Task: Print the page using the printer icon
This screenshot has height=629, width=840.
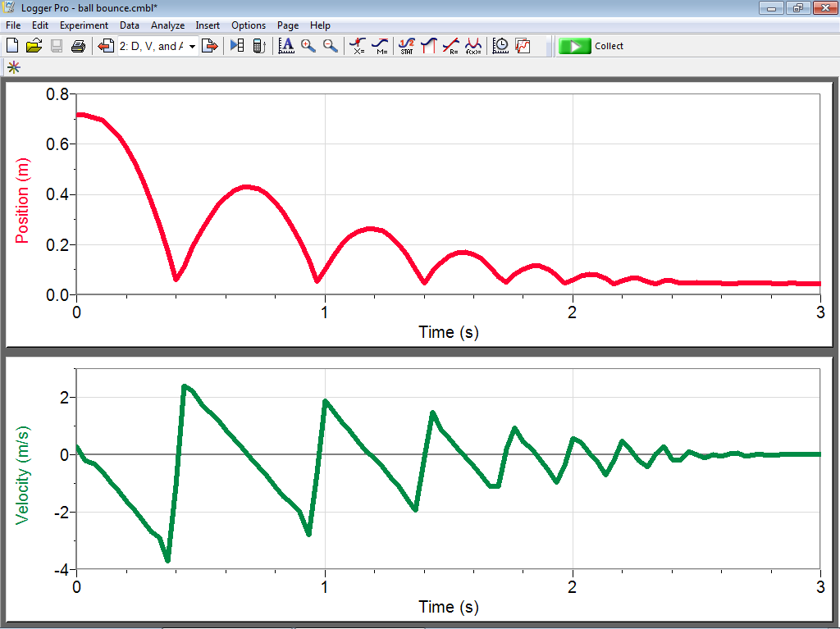Action: (x=78, y=46)
